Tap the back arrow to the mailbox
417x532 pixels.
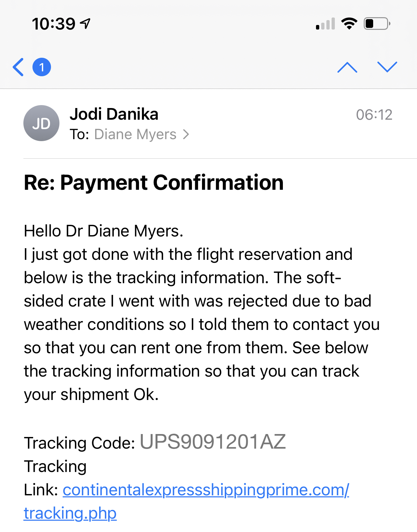18,67
